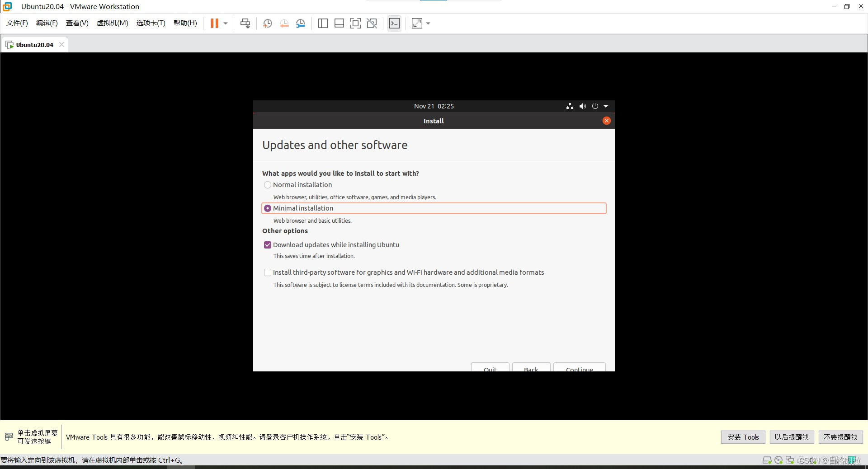Click the Back button in installer
This screenshot has height=469, width=868.
pos(531,367)
